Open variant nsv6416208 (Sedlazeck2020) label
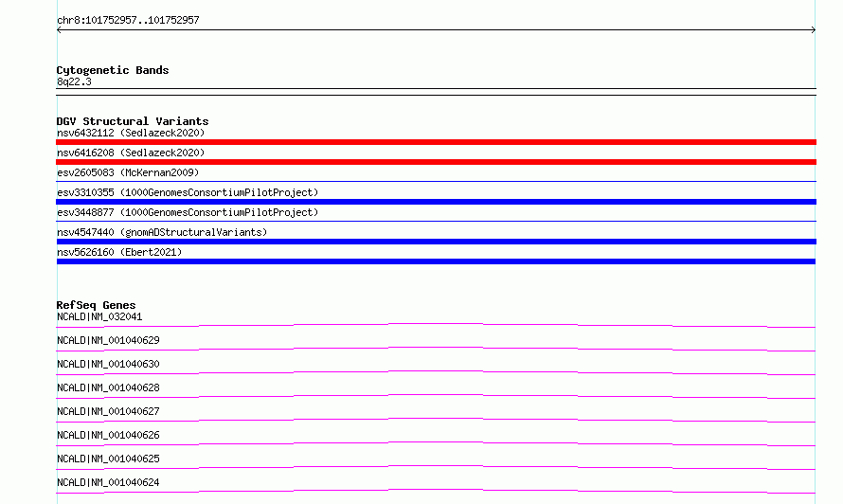 click(x=131, y=153)
